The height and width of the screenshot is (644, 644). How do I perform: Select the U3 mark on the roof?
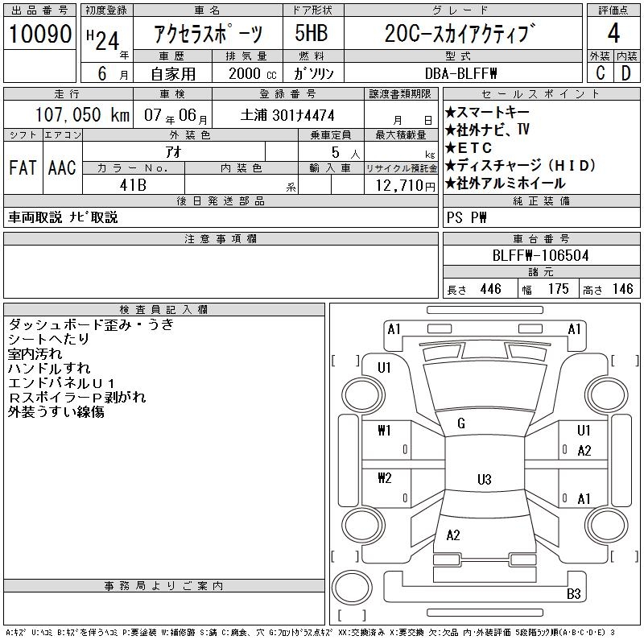(485, 479)
